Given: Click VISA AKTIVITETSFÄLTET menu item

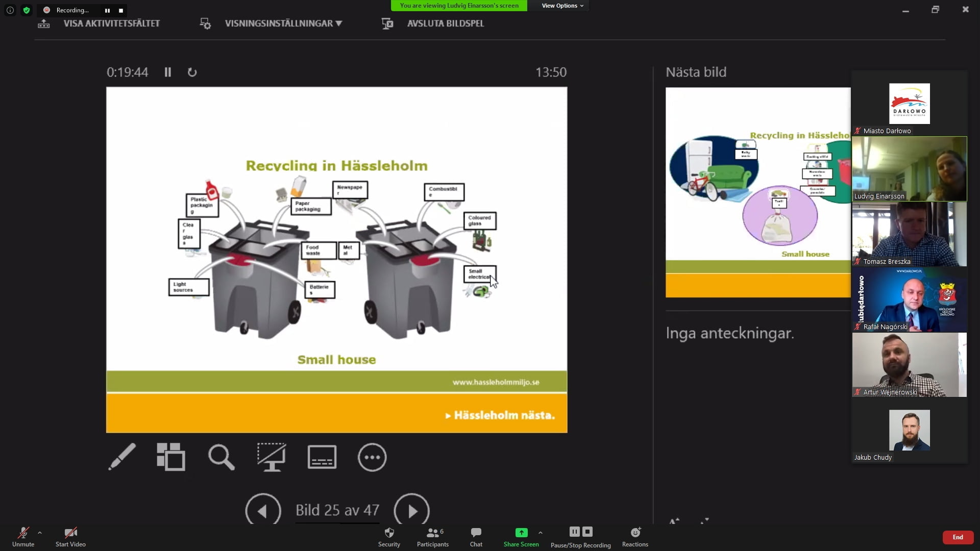Looking at the screenshot, I should point(111,23).
